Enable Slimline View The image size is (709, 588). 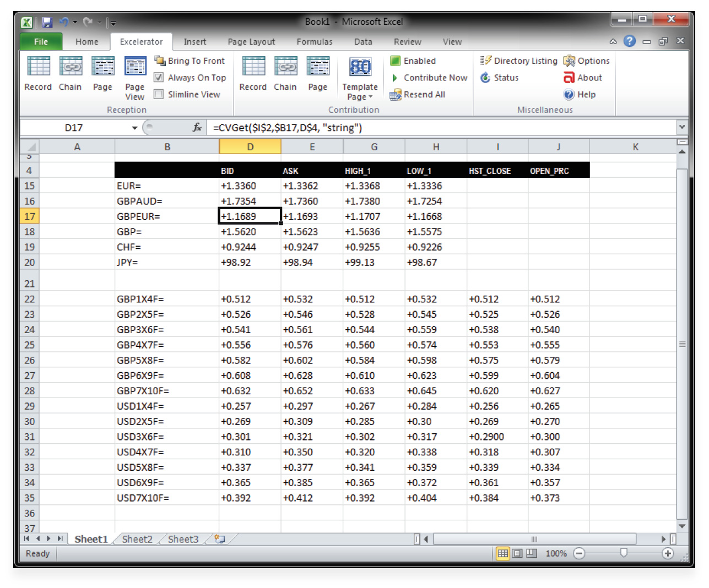click(x=158, y=94)
